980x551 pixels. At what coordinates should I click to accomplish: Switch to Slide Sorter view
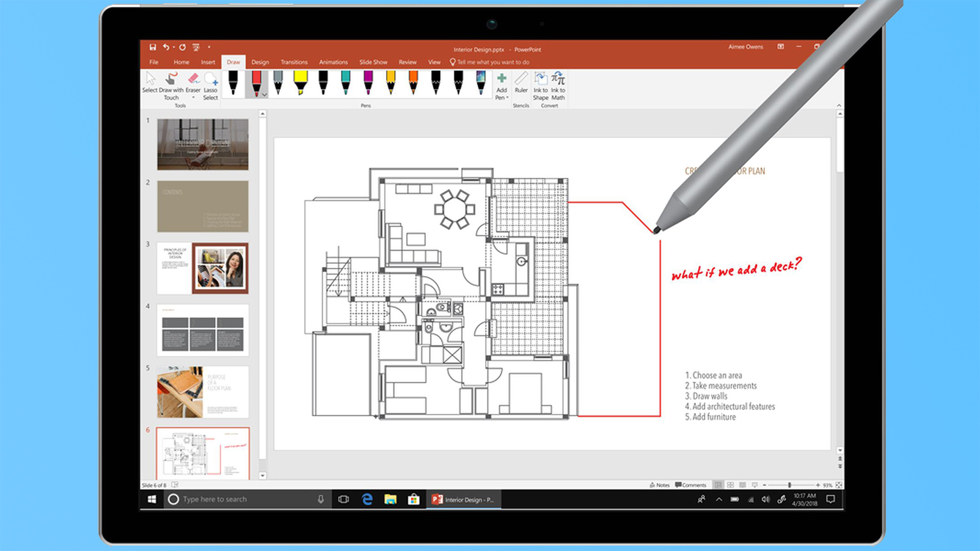click(x=730, y=485)
